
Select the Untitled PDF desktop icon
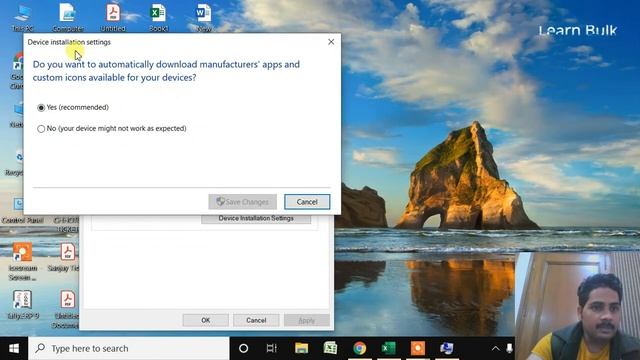113,18
